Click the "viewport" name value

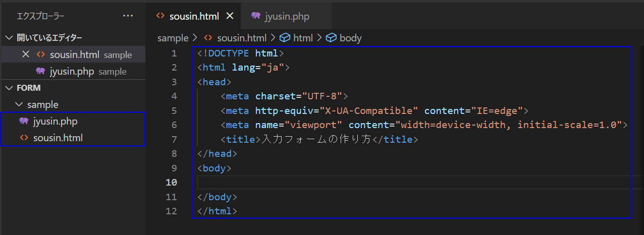[x=313, y=125]
